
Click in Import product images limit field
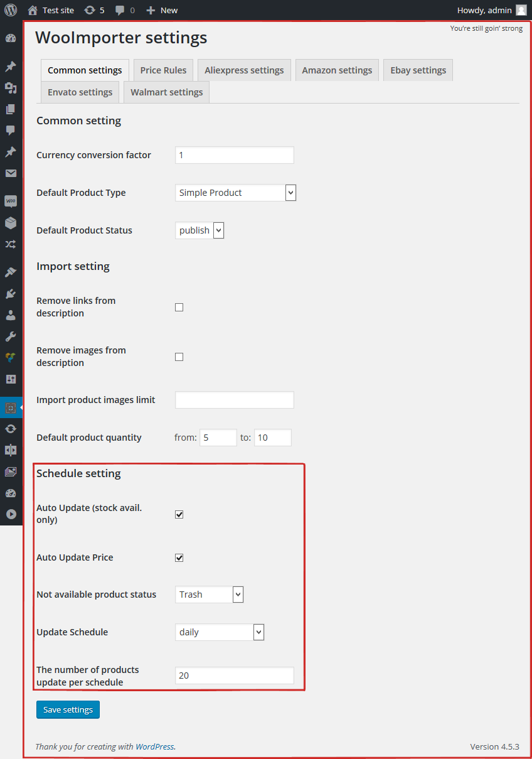tap(235, 400)
